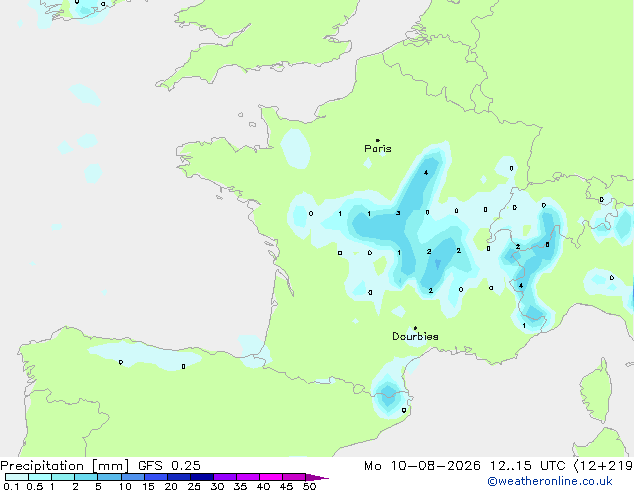Click the 'Mo 10-08-2026' date text
This screenshot has height=490, width=634.
422,466
